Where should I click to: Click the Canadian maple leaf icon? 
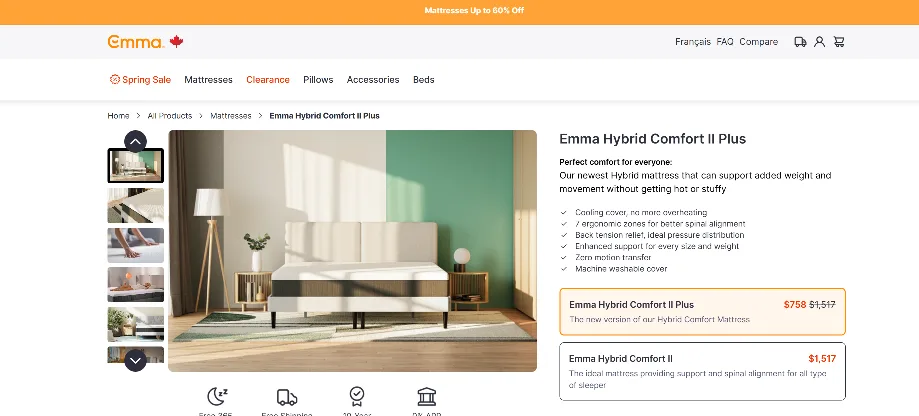click(x=176, y=42)
